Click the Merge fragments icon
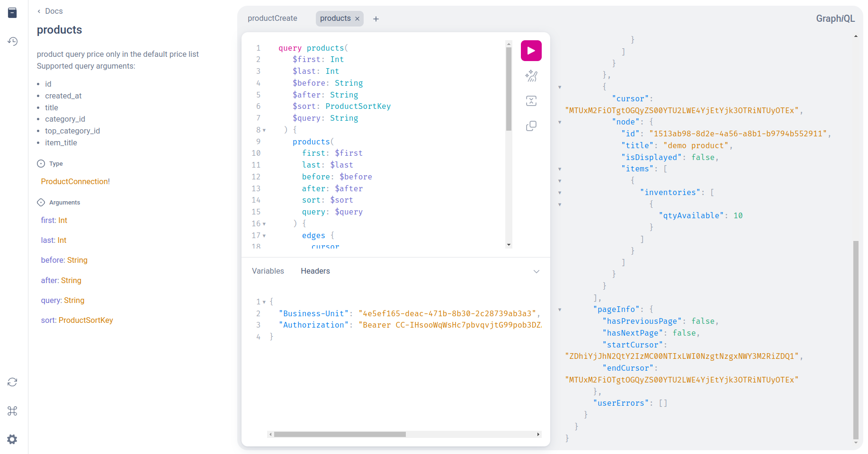Viewport: 868px width, 454px height. pyautogui.click(x=531, y=101)
